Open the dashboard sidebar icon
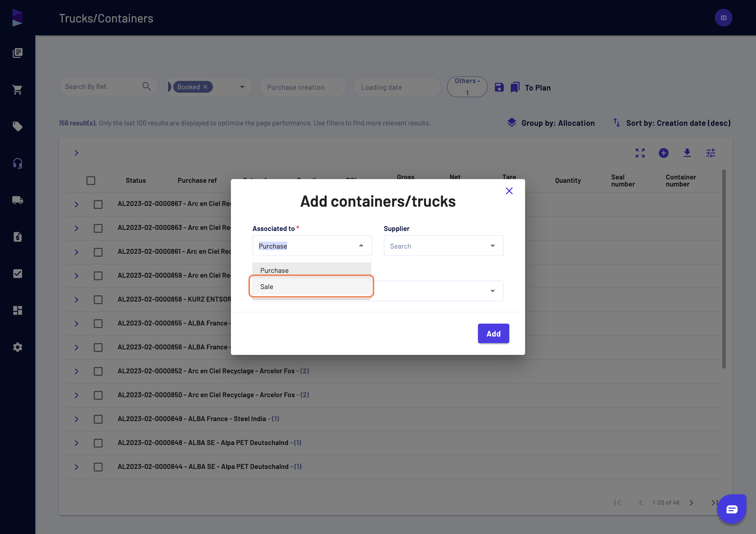 pos(17,310)
